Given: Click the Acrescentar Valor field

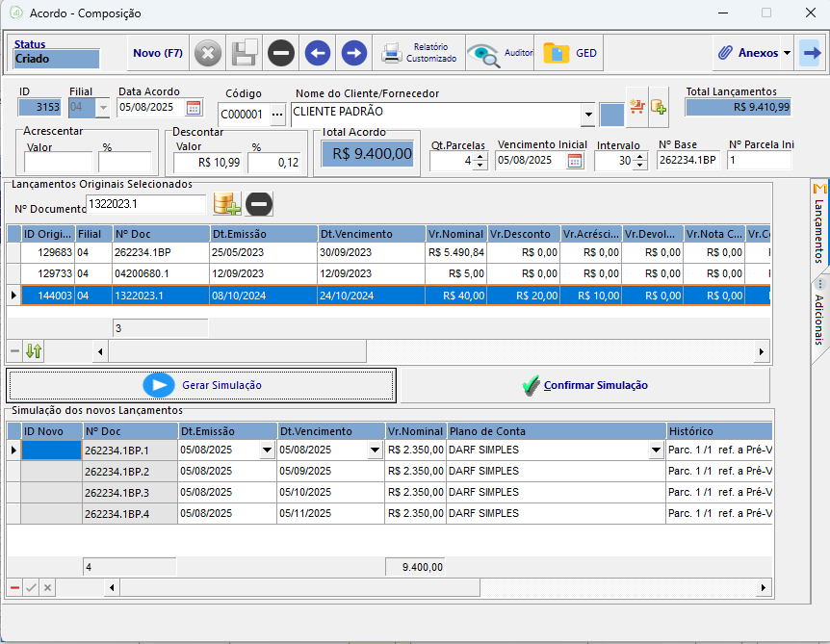Looking at the screenshot, I should pos(58,163).
